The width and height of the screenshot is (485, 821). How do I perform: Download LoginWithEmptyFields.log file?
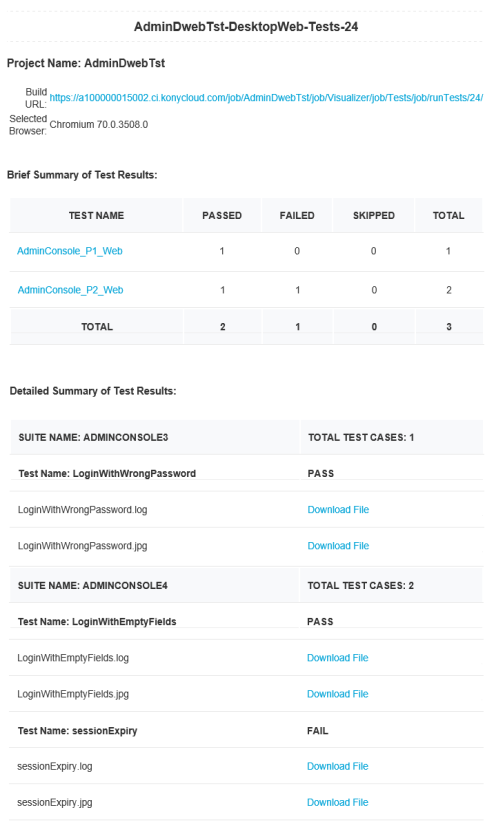(337, 658)
